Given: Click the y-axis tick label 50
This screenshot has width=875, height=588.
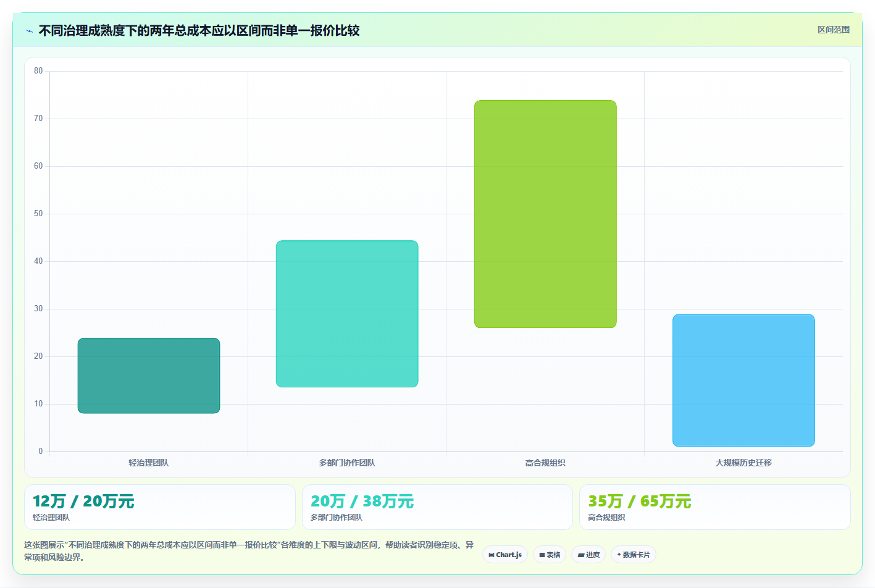Looking at the screenshot, I should (x=38, y=214).
